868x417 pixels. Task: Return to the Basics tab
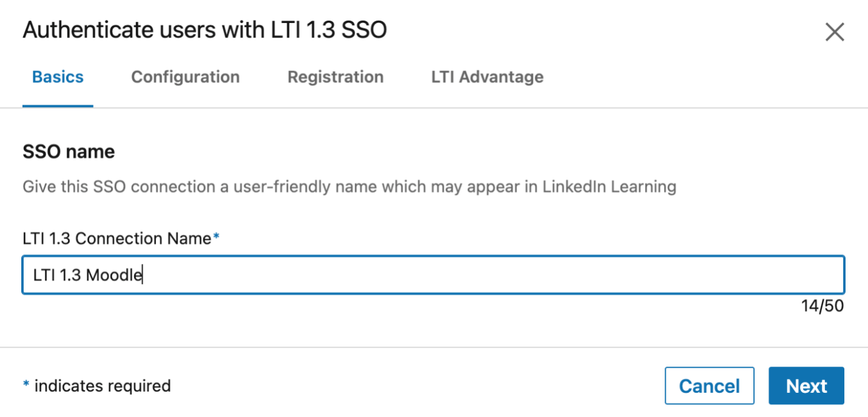(58, 77)
